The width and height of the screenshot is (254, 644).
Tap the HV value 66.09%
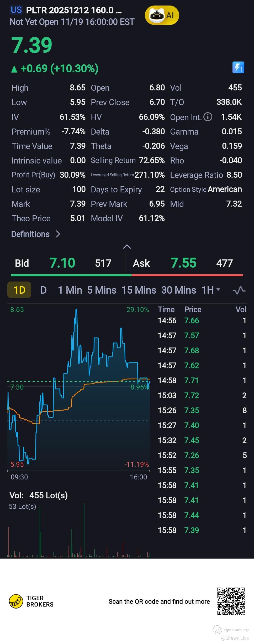[x=152, y=117]
